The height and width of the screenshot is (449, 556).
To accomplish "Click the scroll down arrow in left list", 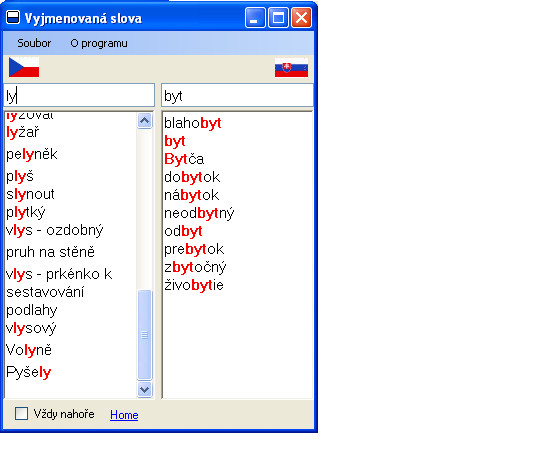I will pos(144,389).
